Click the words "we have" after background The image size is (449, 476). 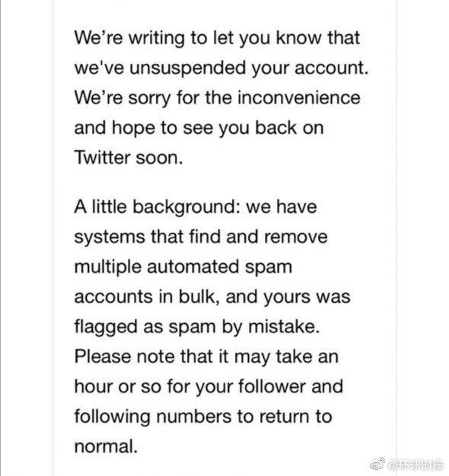(282, 207)
